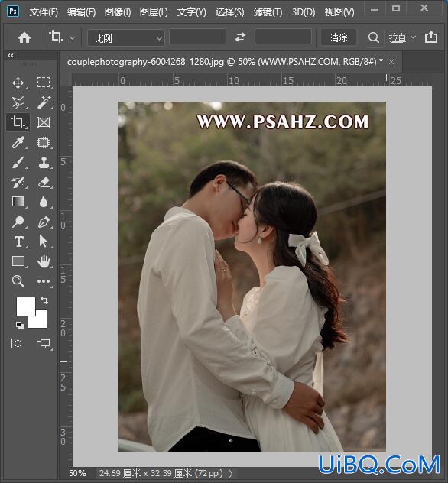This screenshot has width=448, height=483.
Task: Select the Pen tool
Action: [x=44, y=222]
